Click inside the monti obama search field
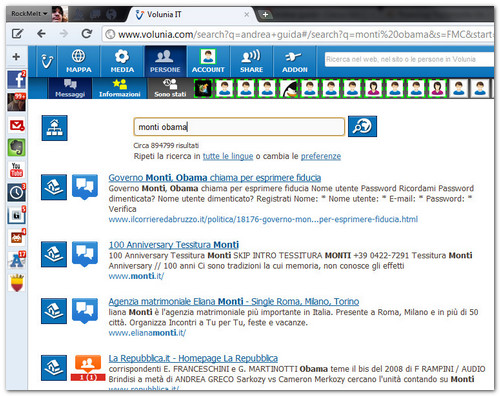 coord(239,127)
